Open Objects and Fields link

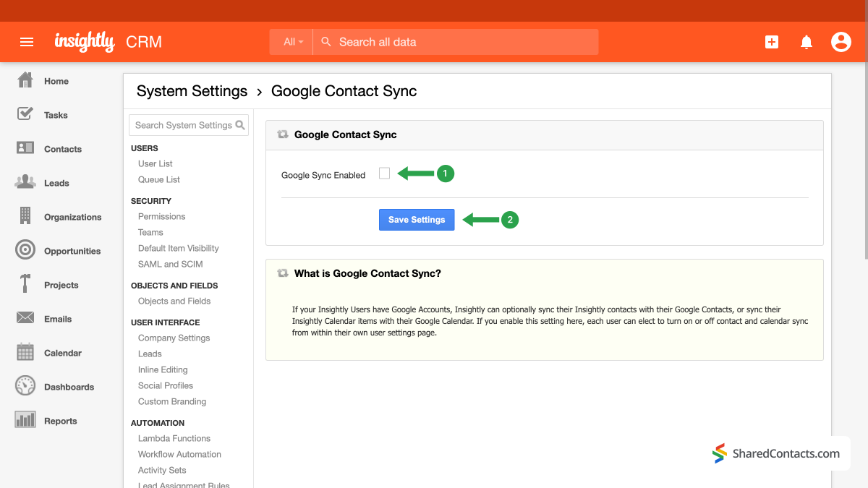click(x=174, y=301)
